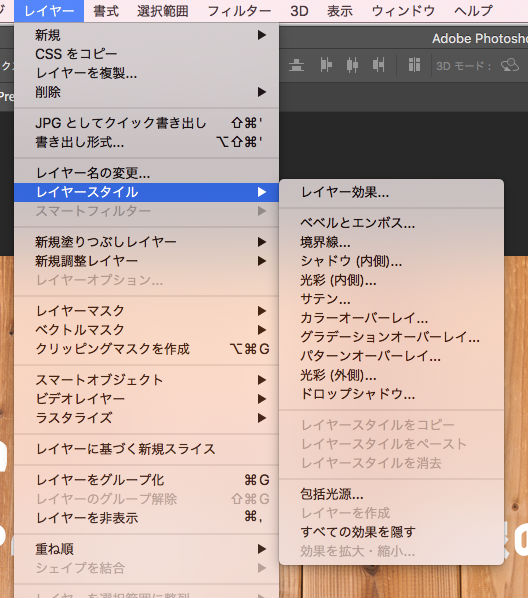The image size is (528, 598).
Task: Choose 包括光源...
Action: click(391, 494)
